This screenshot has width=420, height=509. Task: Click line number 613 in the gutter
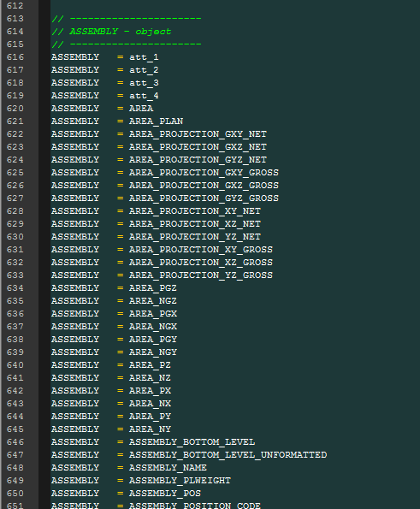coord(15,19)
